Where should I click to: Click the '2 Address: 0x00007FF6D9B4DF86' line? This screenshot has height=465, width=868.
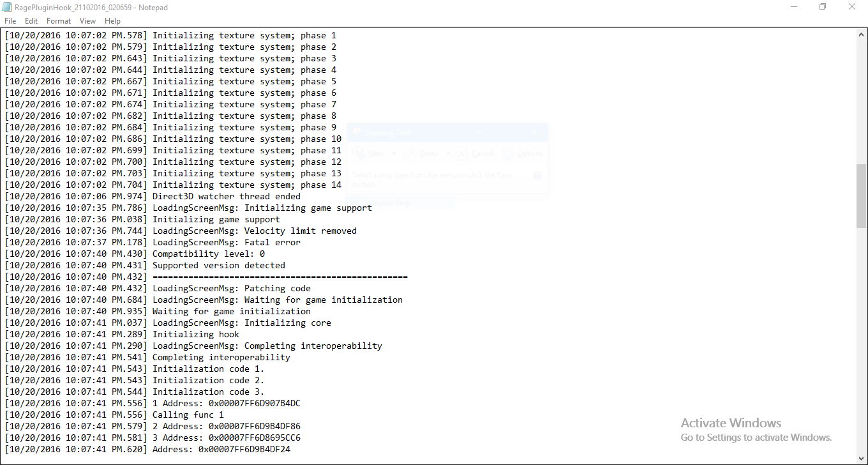click(153, 427)
